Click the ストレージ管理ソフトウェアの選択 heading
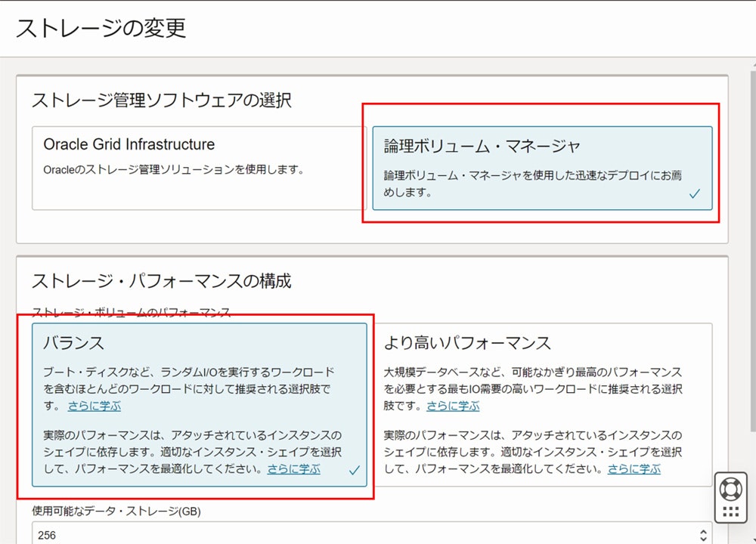Screen dimensions: 756x544 tap(162, 100)
